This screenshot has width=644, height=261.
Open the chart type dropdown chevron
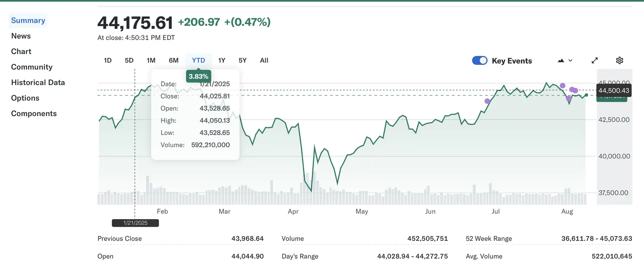click(570, 60)
